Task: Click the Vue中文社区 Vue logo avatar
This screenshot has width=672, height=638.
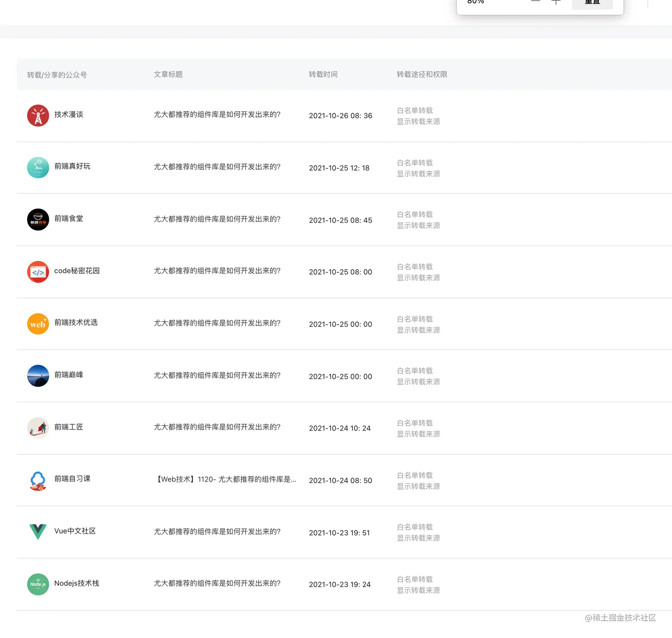Action: click(x=38, y=532)
